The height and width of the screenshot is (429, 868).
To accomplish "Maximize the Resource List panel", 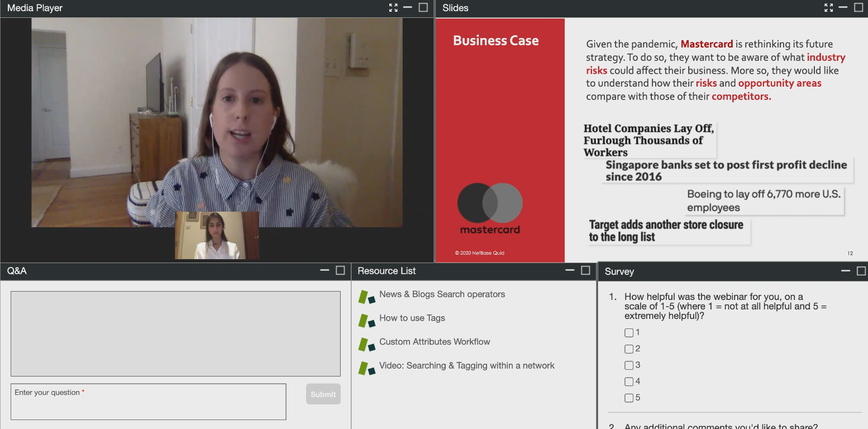I will coord(585,270).
